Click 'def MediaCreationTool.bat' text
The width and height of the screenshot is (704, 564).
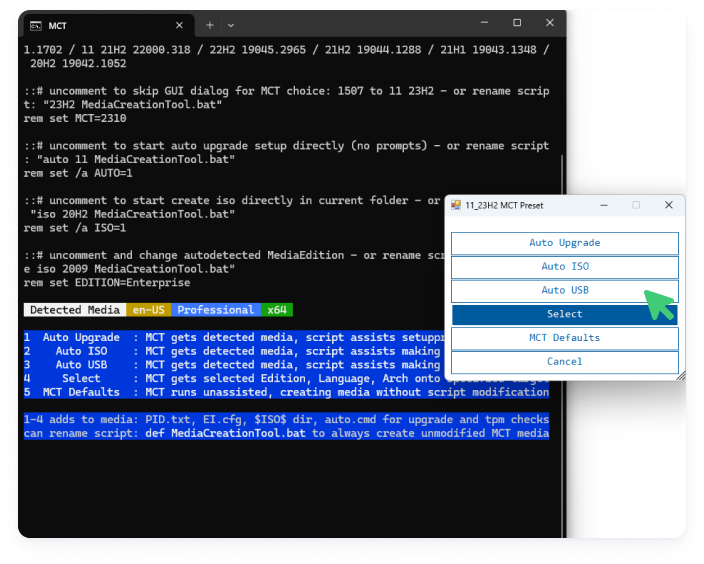pos(225,433)
